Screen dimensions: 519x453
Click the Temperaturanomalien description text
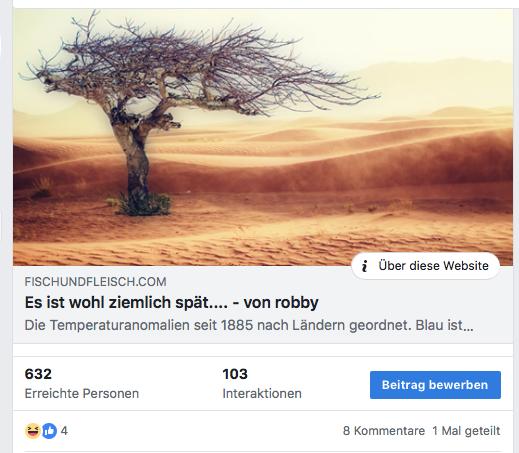point(249,325)
